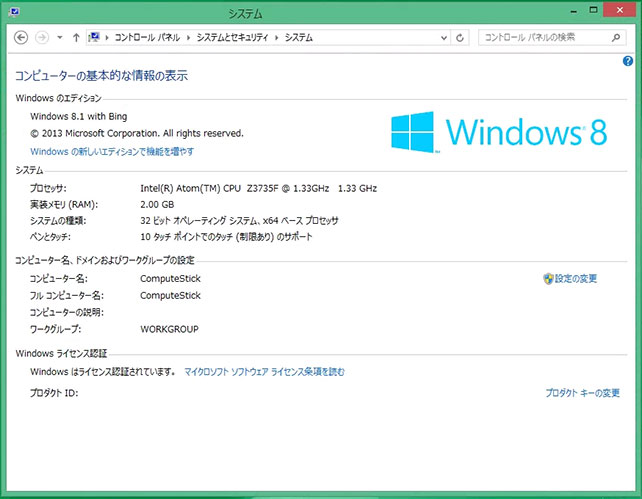Expand arrow after コントロール パネル breadcrumb
The width and height of the screenshot is (642, 499).
click(x=188, y=38)
